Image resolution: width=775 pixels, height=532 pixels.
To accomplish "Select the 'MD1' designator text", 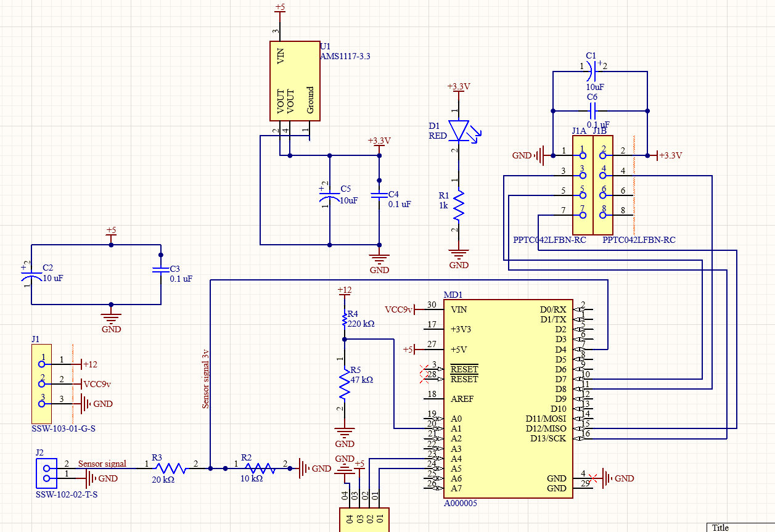I will point(453,294).
